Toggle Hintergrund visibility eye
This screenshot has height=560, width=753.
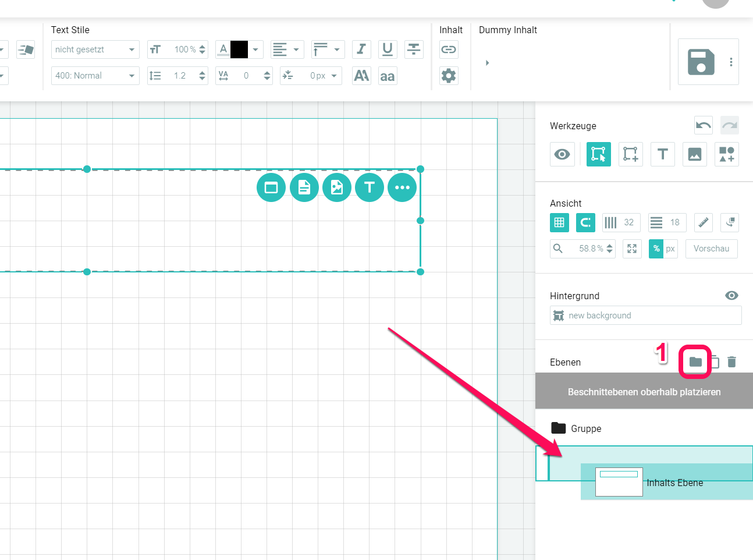coord(731,296)
